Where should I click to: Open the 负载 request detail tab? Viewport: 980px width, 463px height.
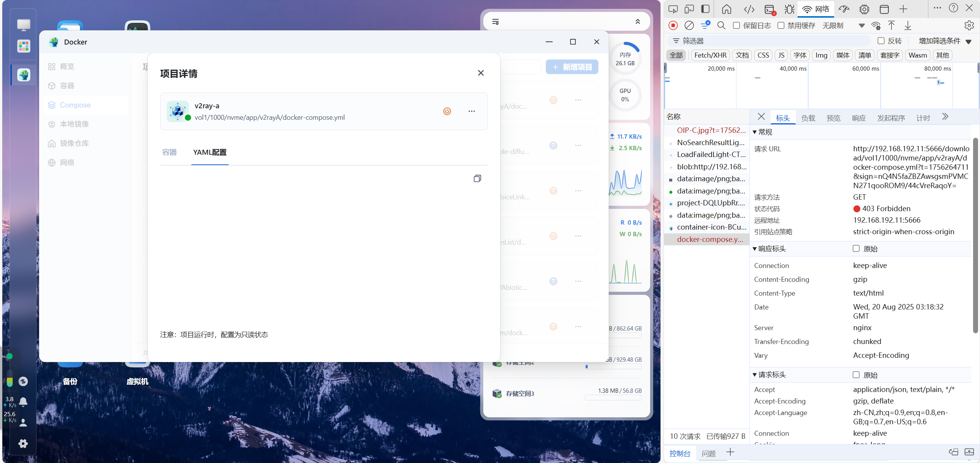click(x=808, y=118)
